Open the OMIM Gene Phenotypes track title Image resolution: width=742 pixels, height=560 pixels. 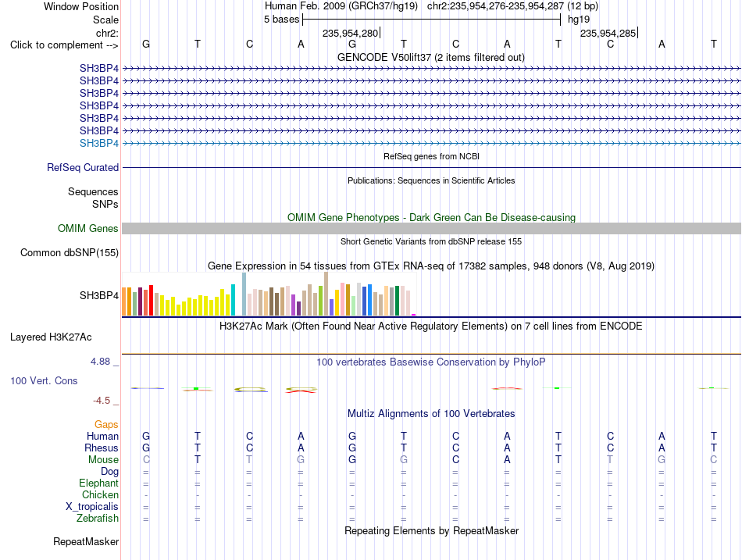coord(431,217)
